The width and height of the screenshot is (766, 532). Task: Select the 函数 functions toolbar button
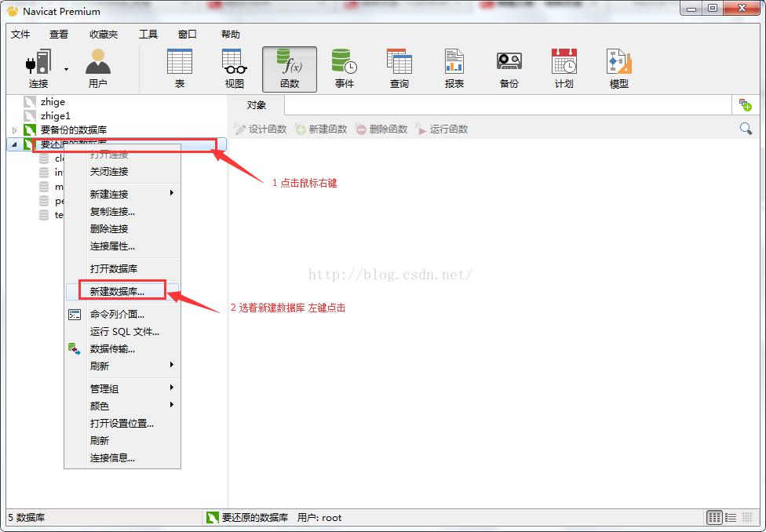point(290,69)
